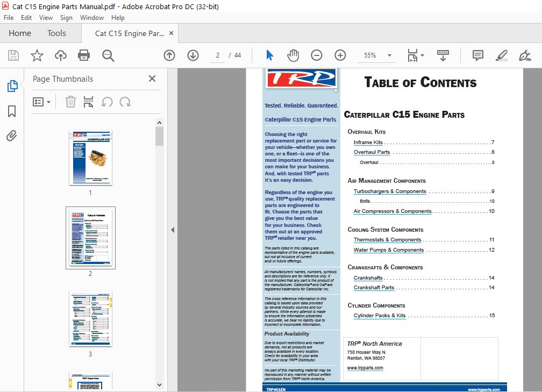Zoom in with the plus button

pyautogui.click(x=340, y=55)
